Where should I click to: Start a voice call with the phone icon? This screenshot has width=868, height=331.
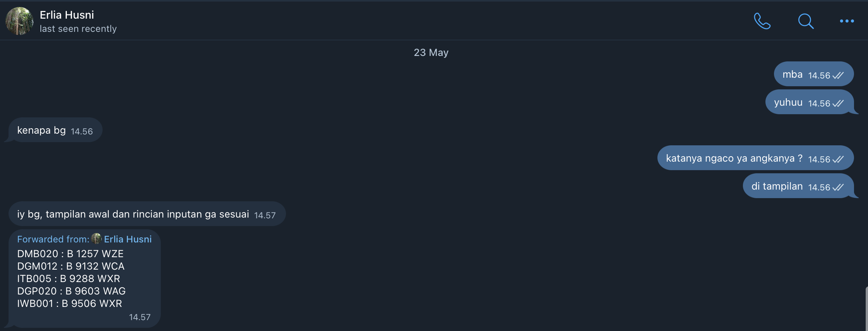coord(762,21)
